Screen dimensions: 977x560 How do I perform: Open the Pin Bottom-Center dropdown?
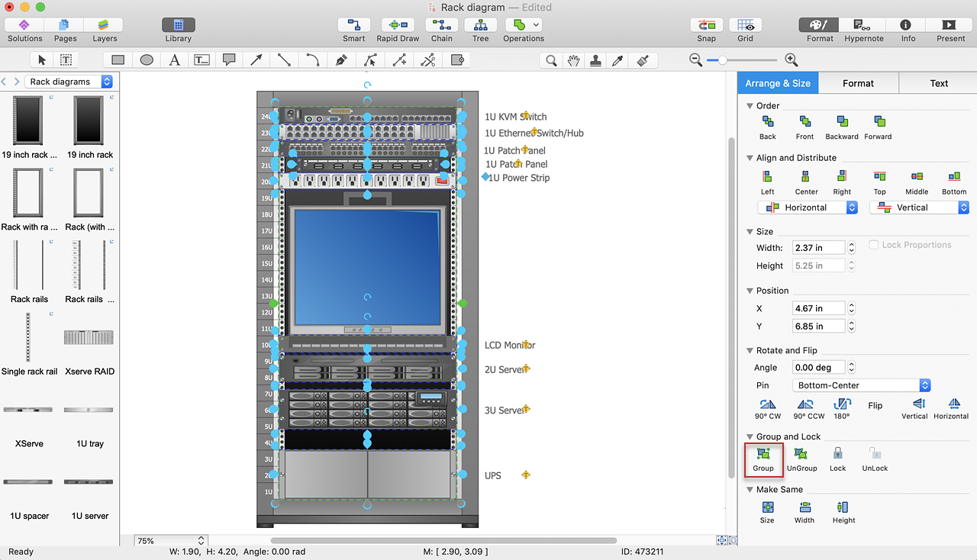click(x=861, y=385)
